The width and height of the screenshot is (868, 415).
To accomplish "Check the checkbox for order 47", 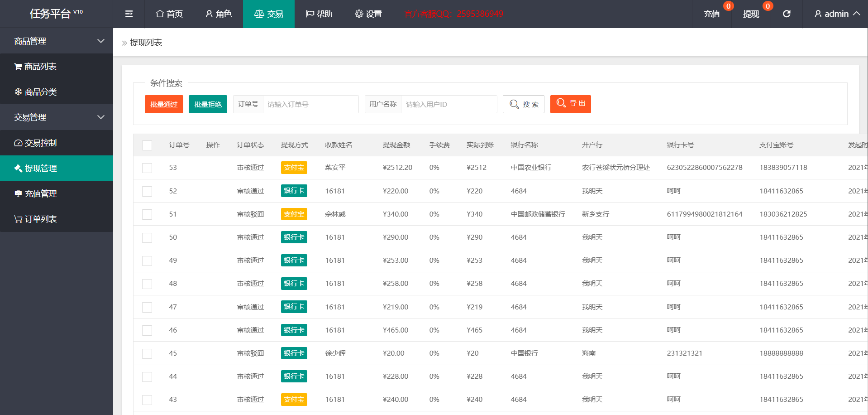I will tap(147, 307).
